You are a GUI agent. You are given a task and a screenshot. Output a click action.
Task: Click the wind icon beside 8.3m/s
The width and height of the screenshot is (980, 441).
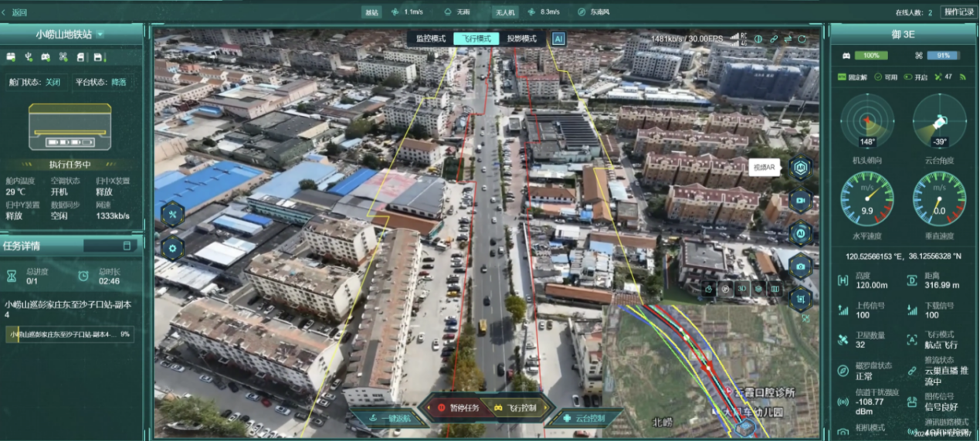click(531, 12)
